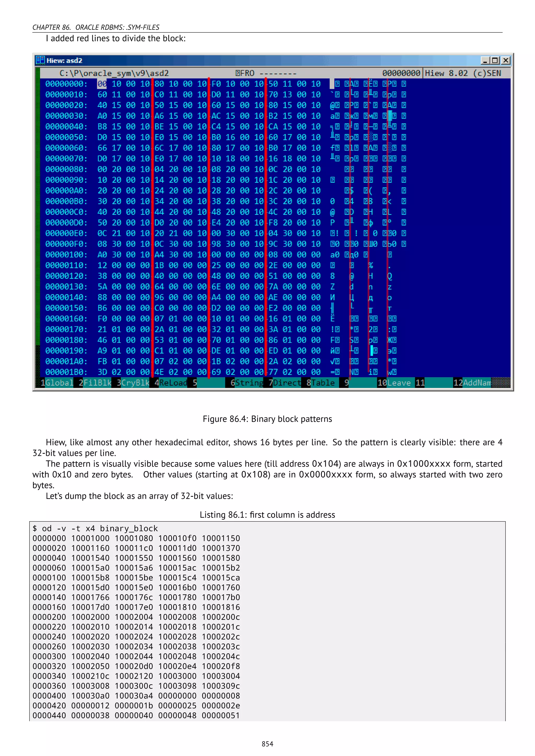Click the FRO mode indicator
Viewport: 535px width, 756px height.
pyautogui.click(x=245, y=73)
